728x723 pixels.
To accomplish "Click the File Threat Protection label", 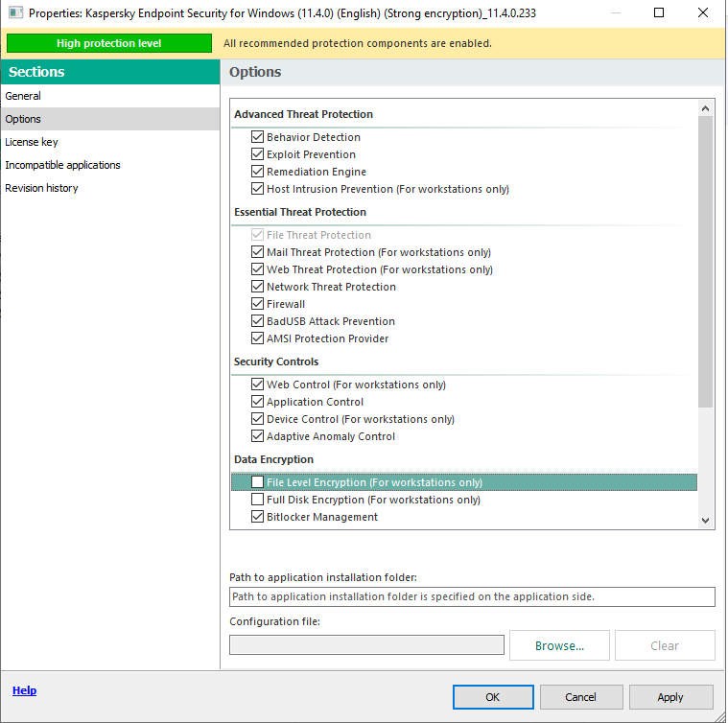I will tap(319, 235).
